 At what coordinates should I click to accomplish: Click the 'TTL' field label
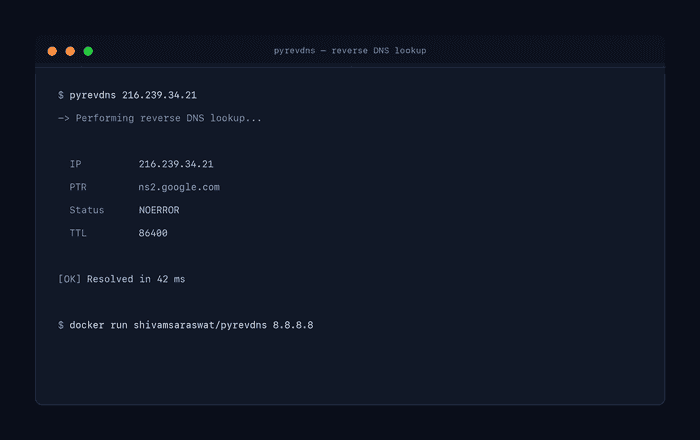78,233
